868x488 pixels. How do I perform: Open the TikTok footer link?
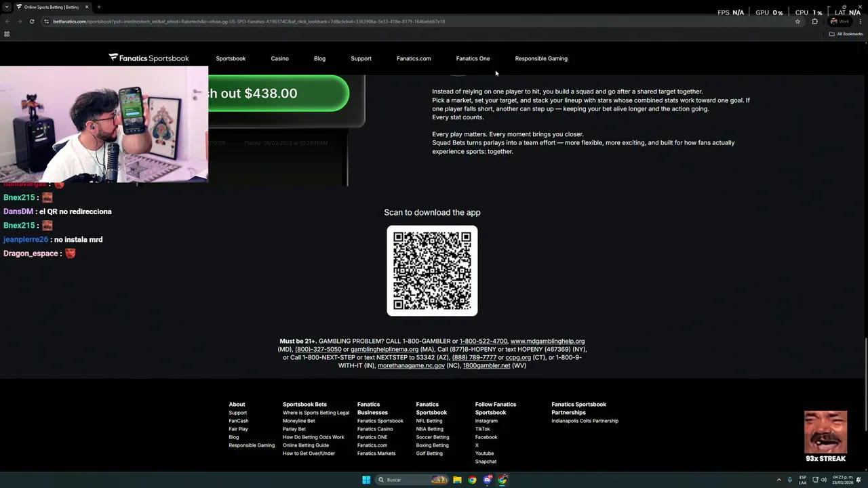pos(483,429)
